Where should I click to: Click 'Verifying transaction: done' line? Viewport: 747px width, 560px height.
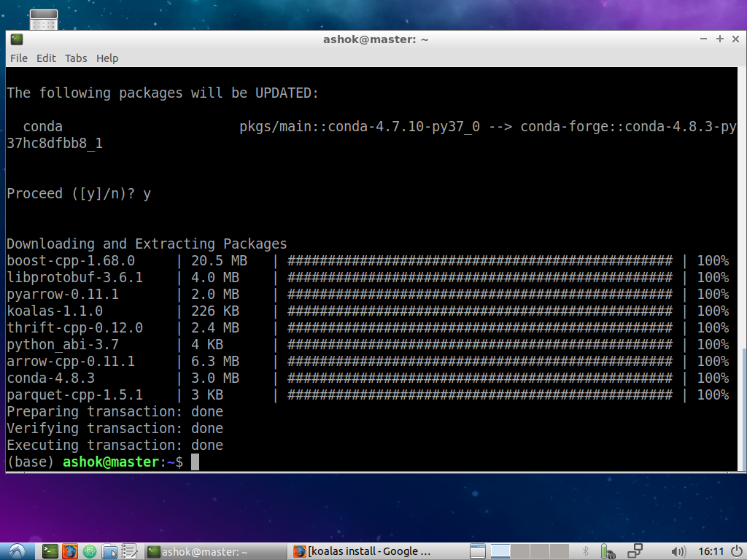pos(115,429)
